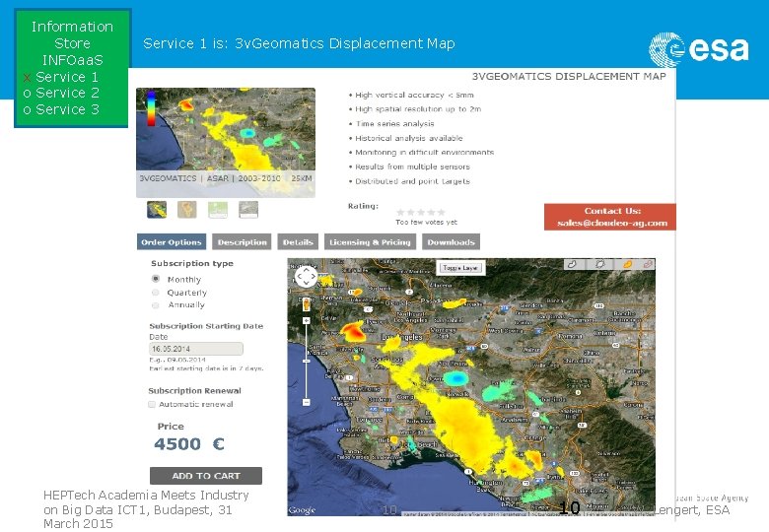Select the first displacement map thumbnail
Image resolution: width=769 pixels, height=532 pixels.
pos(157,210)
